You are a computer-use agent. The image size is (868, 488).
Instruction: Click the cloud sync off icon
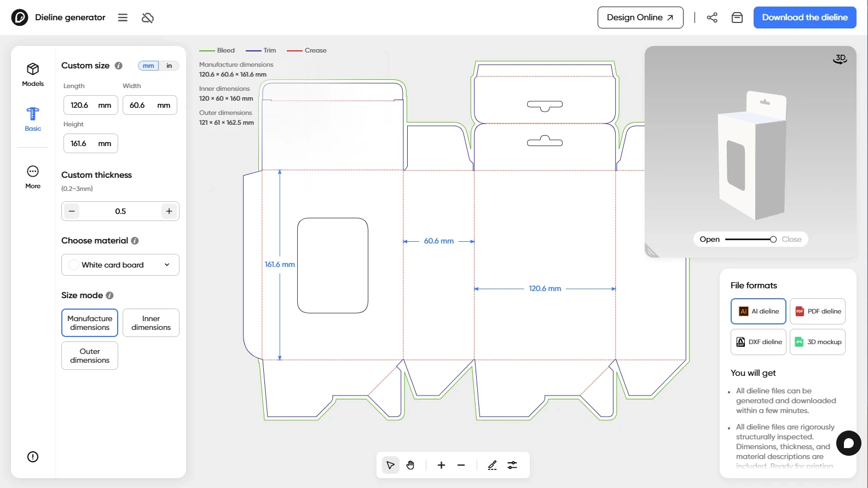[x=148, y=18]
